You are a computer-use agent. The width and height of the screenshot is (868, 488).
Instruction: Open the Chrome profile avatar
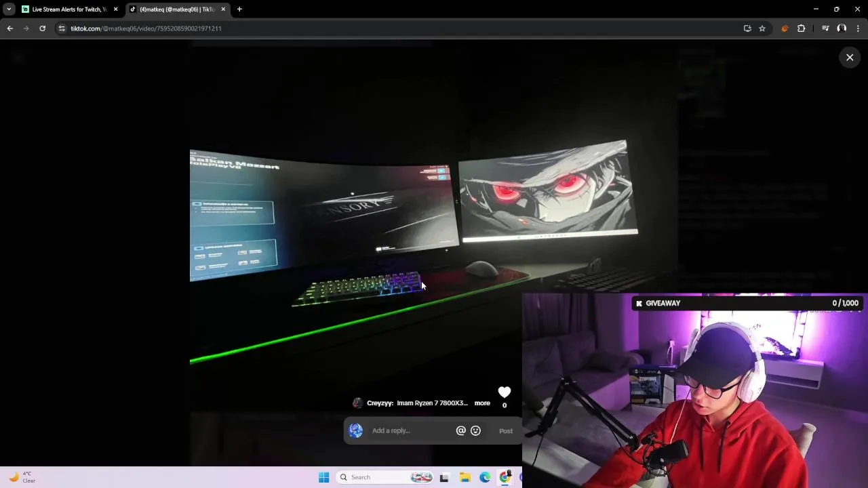(842, 28)
